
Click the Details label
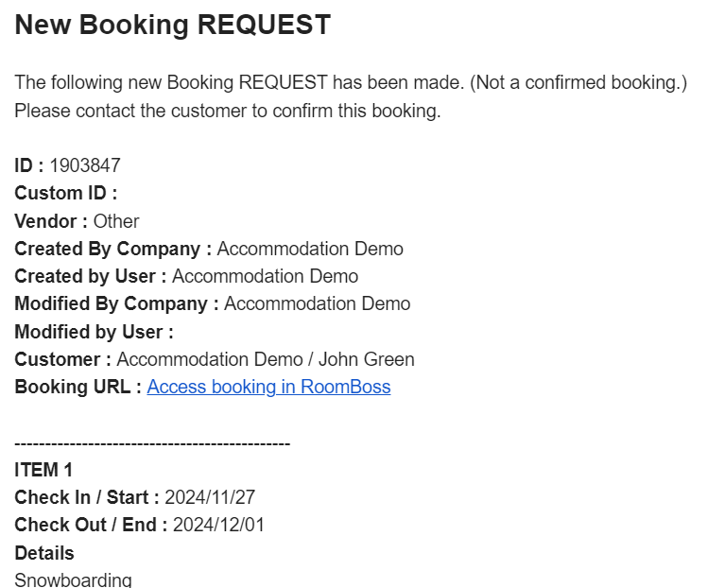click(x=44, y=553)
